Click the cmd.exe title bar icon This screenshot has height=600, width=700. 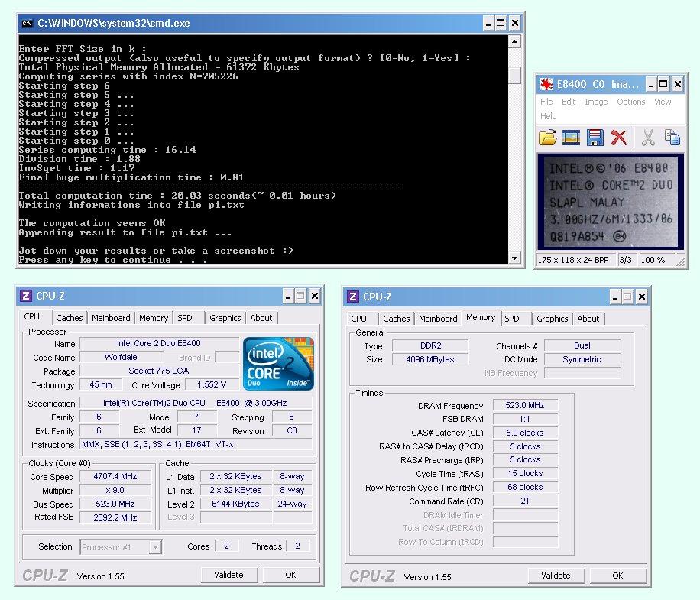click(28, 23)
